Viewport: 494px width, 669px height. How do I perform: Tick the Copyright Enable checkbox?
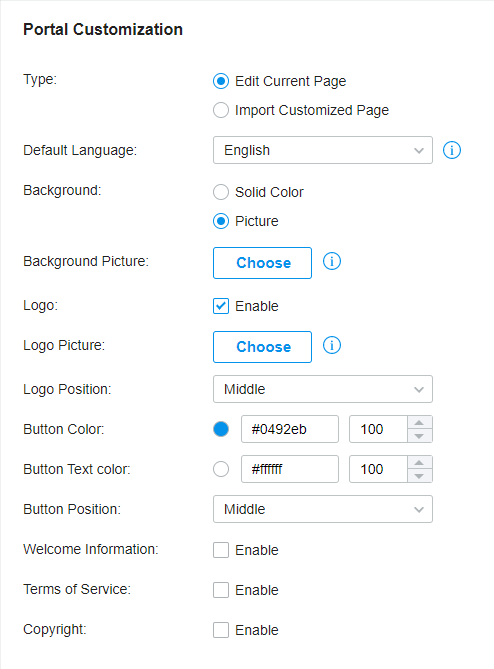tap(221, 630)
